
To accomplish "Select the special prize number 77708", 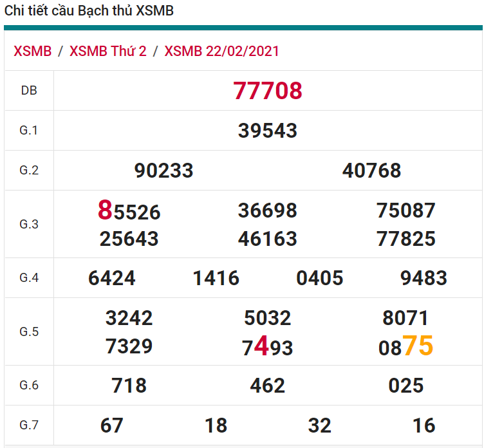I will 267,91.
